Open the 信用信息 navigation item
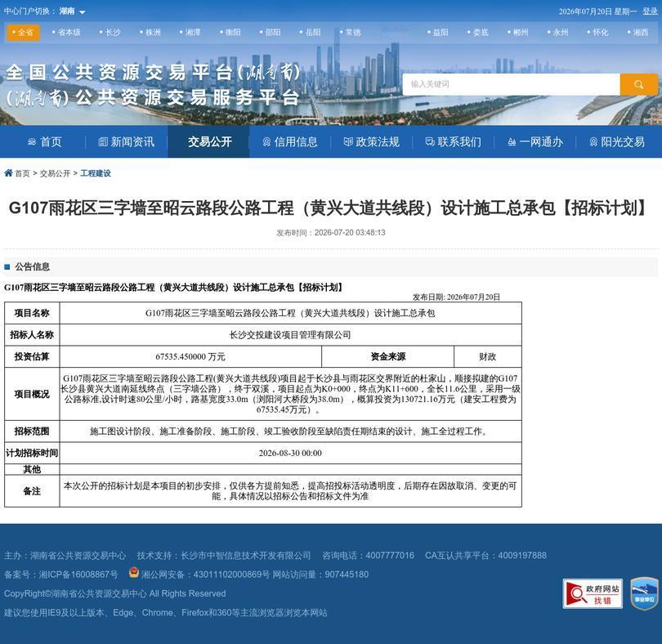Screen dimensions: 662x644 [290, 142]
